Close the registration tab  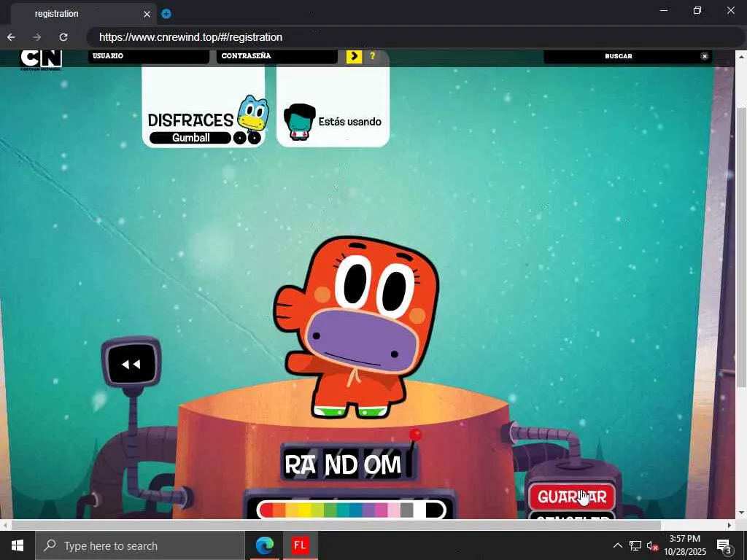[147, 15]
